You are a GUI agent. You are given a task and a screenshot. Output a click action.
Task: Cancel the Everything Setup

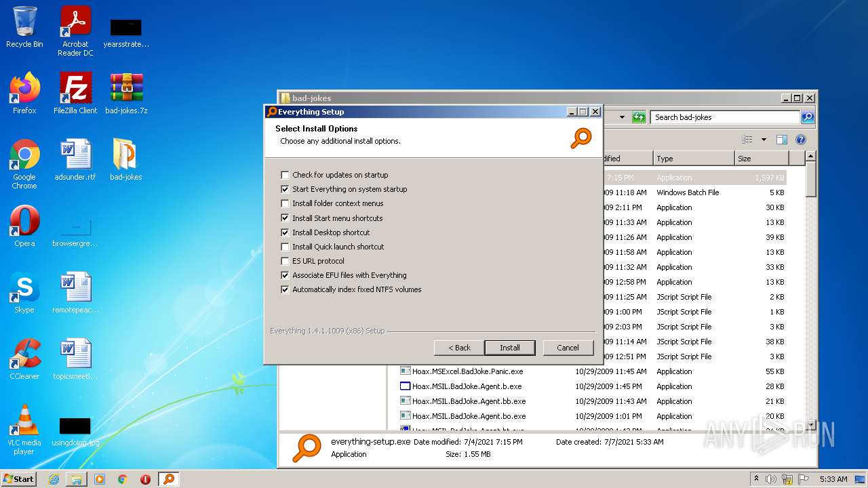point(568,348)
